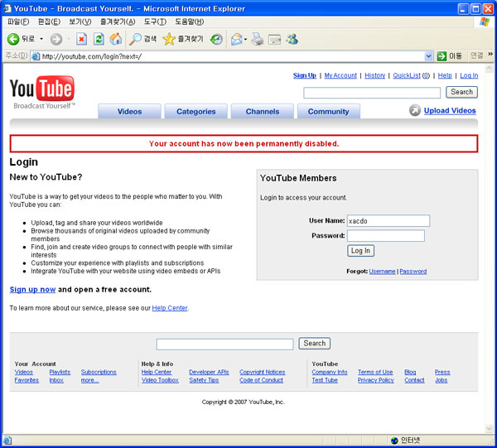
Task: Open the History link at top
Action: point(374,75)
